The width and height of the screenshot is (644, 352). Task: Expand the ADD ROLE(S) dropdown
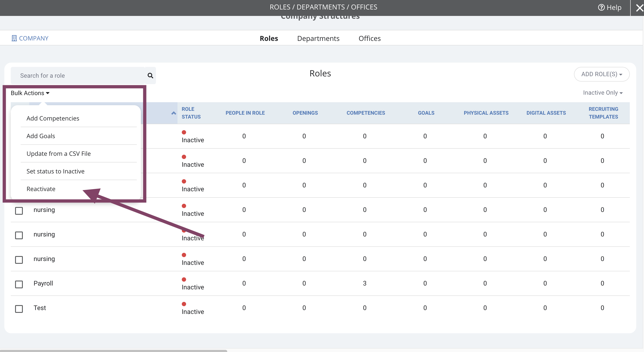tap(602, 74)
